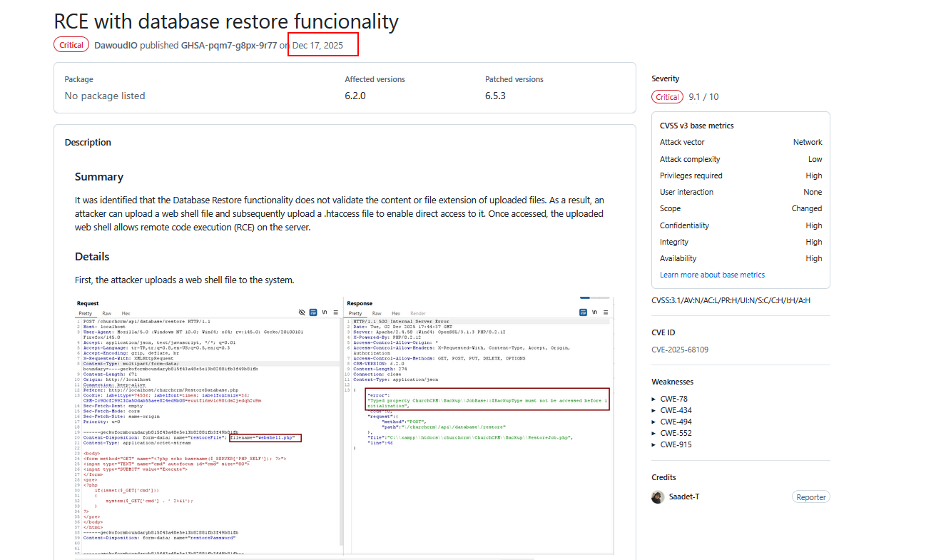Click the hide-nonprintables eye icon in Request pane

(302, 312)
